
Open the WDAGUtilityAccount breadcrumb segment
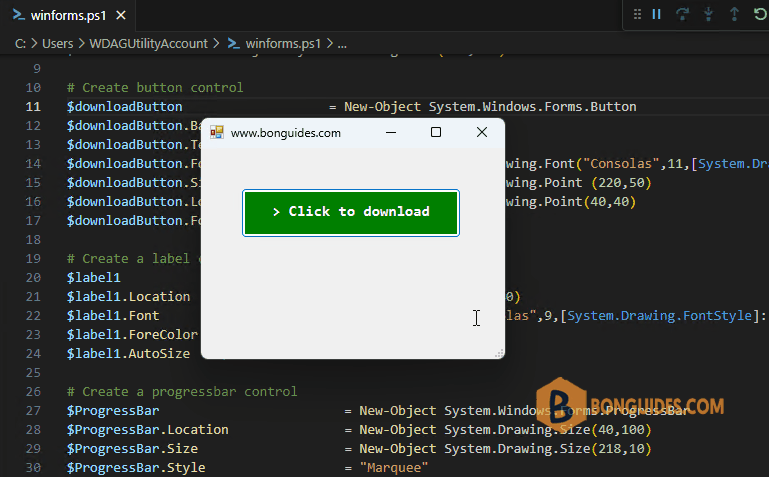click(148, 44)
